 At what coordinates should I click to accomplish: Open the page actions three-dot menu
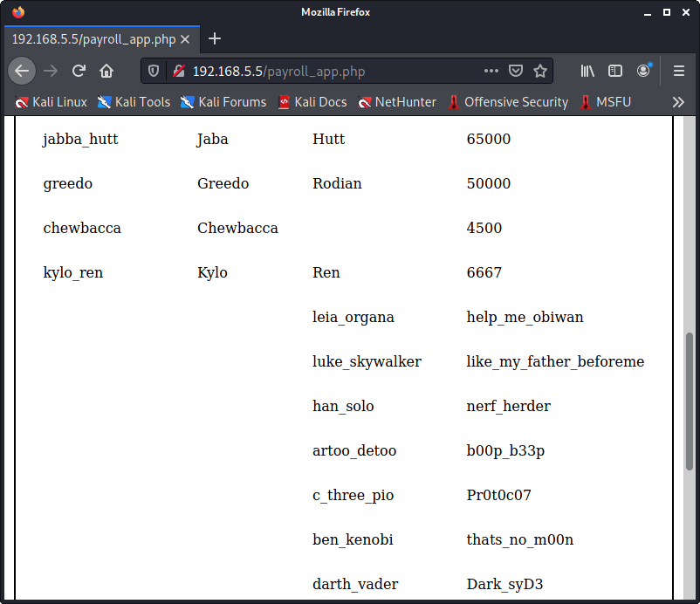pyautogui.click(x=491, y=71)
